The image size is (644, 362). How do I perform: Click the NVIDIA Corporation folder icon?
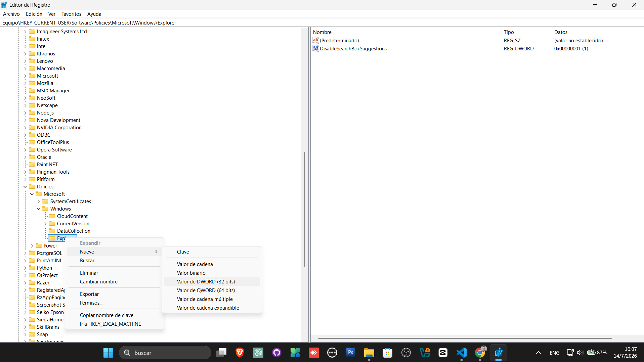coord(32,127)
